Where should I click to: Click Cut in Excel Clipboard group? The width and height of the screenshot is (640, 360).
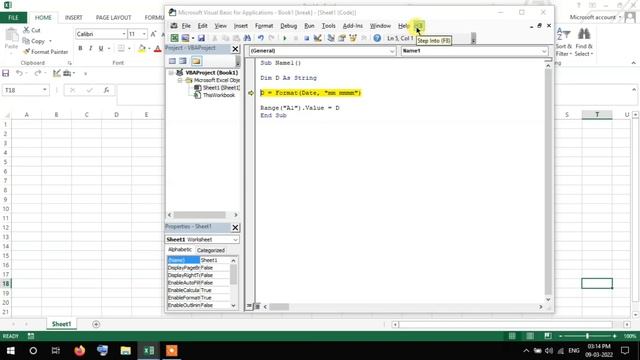pos(32,30)
